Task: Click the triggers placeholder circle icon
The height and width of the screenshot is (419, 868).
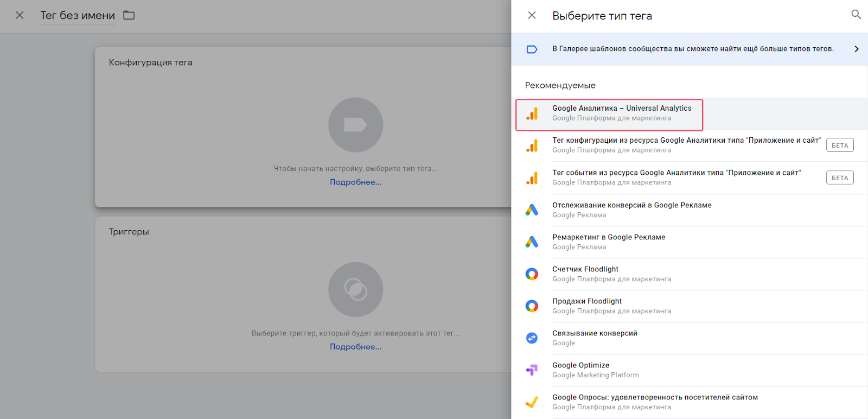Action: [356, 289]
